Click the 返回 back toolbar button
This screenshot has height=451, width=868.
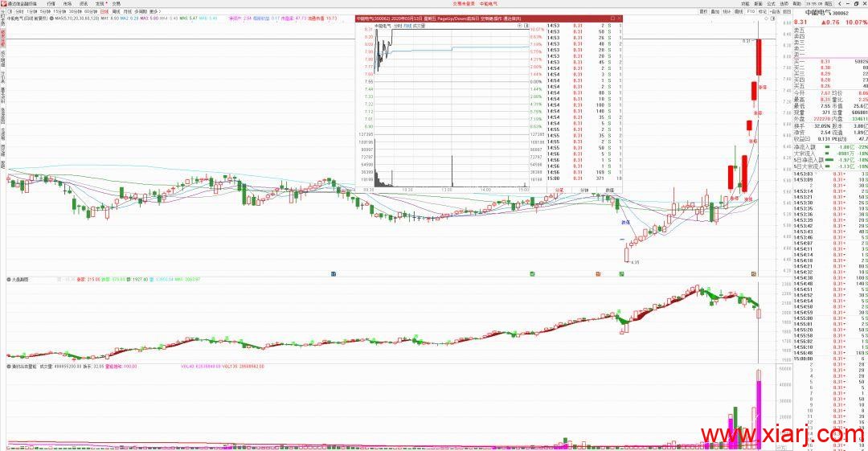787,11
